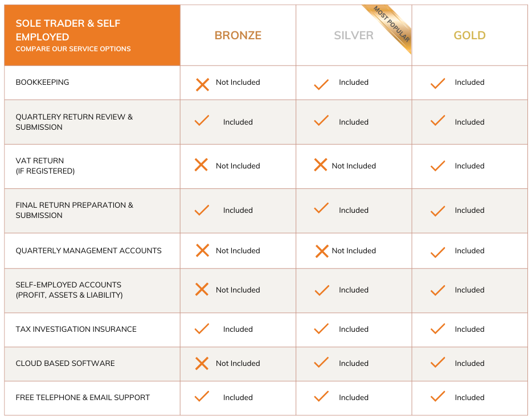Click the Tax Investigation Insurance label

(76, 330)
